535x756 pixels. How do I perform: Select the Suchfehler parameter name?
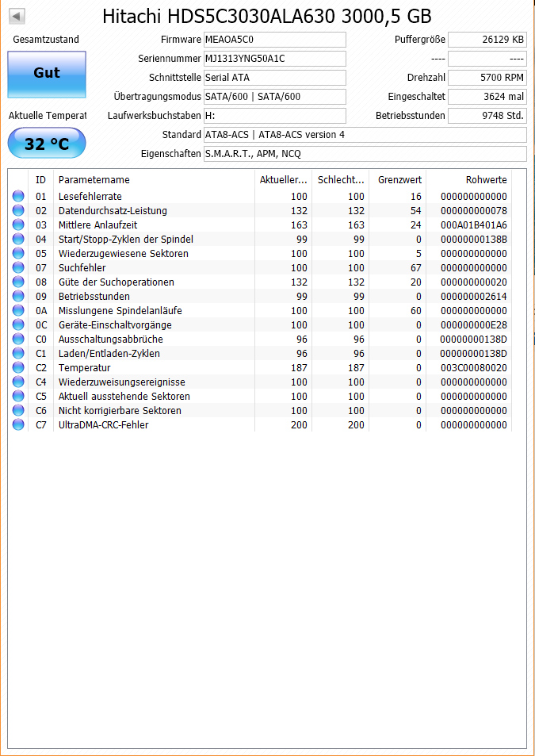82,267
